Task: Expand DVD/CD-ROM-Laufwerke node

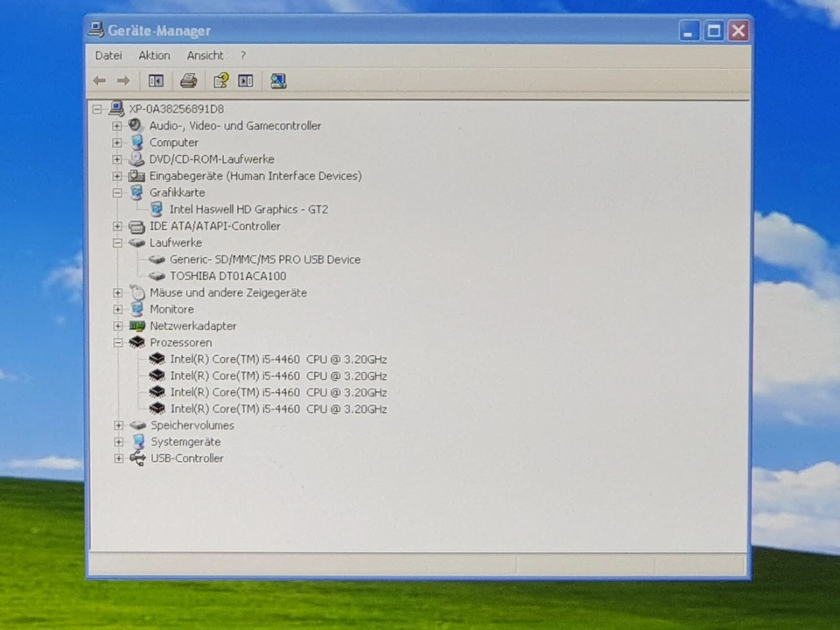Action: coord(116,159)
